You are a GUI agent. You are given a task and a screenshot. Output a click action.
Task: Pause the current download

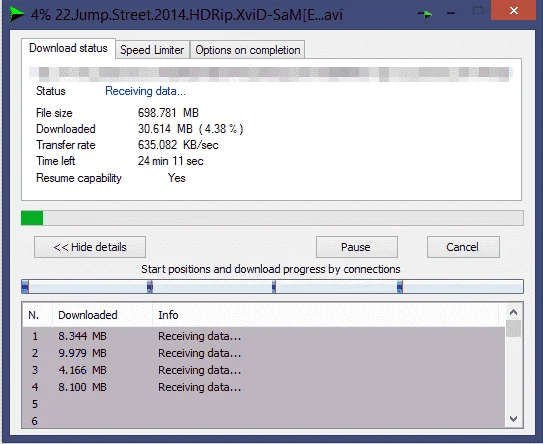[356, 247]
